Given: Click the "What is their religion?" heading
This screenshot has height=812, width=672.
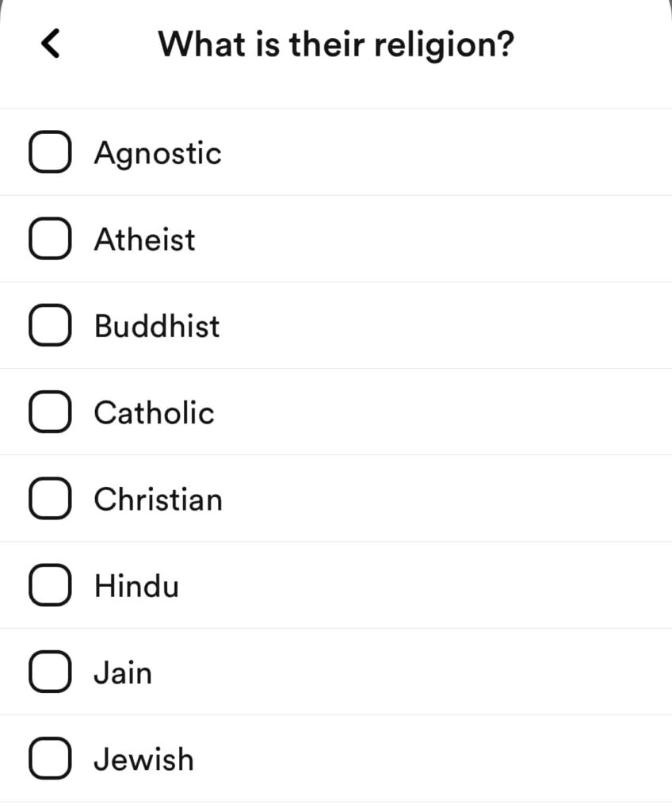Looking at the screenshot, I should 336,44.
